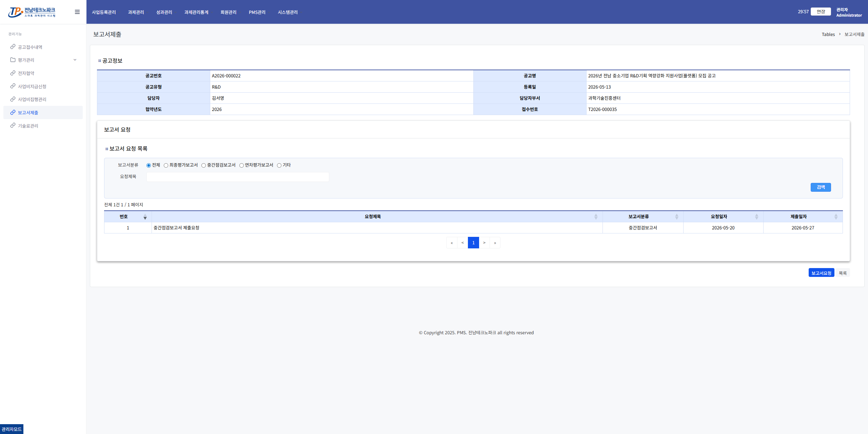Click the 보고서요청 button
Viewport: 868px width, 434px height.
[x=821, y=273]
